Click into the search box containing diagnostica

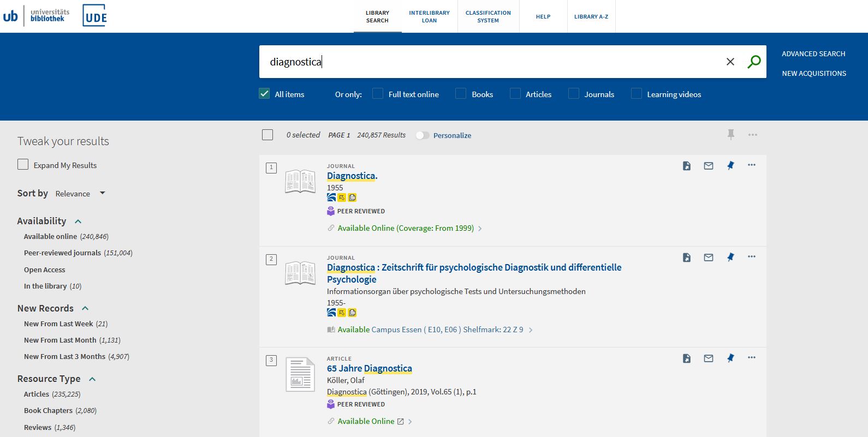[x=491, y=62]
